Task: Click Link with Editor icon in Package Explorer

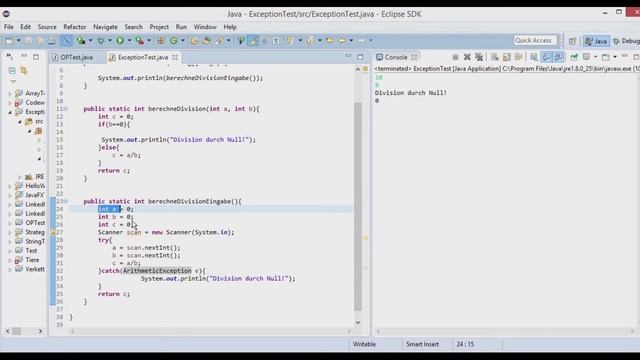Action: (x=23, y=71)
